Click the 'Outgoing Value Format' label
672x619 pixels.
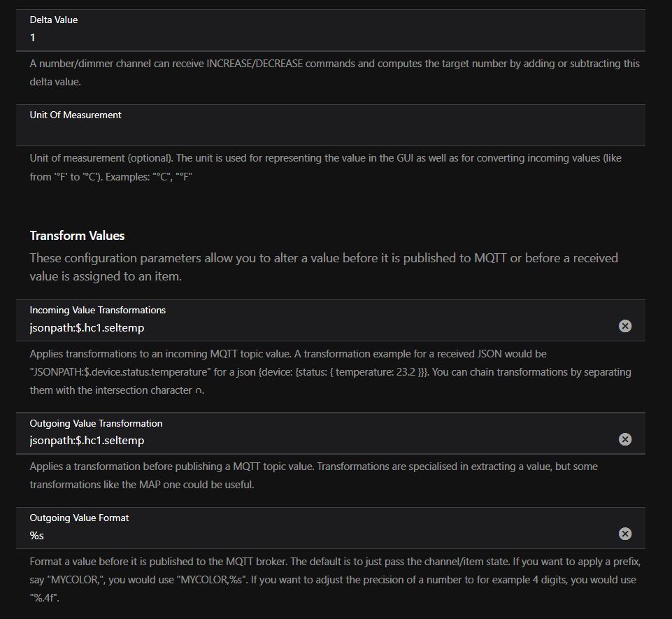pyautogui.click(x=79, y=518)
